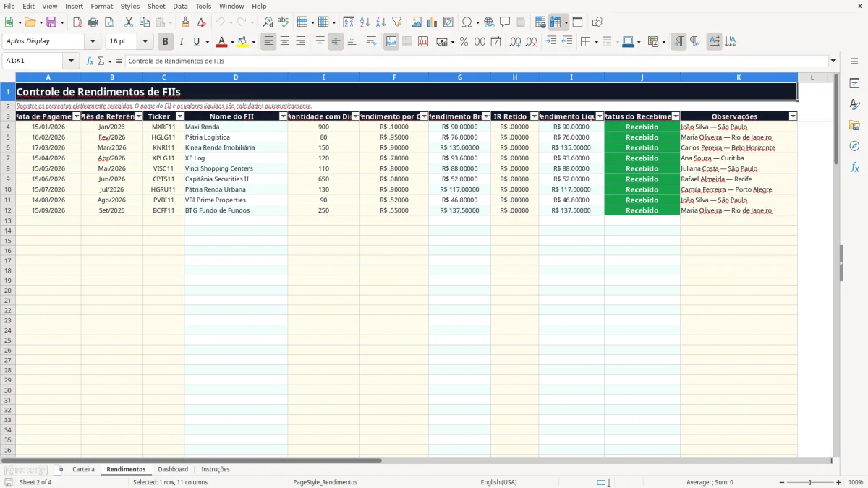This screenshot has height=488, width=868.
Task: Run the spell check (abc) tool
Action: pos(284,22)
